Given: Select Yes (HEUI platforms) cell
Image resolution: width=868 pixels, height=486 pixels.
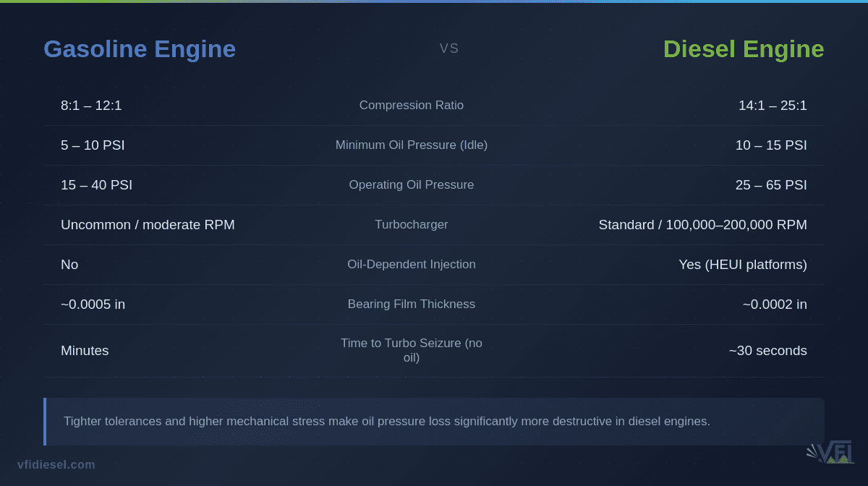Looking at the screenshot, I should point(743,264).
